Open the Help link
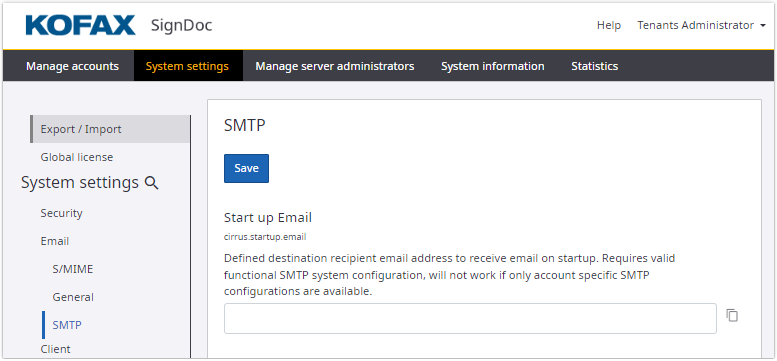 point(609,25)
